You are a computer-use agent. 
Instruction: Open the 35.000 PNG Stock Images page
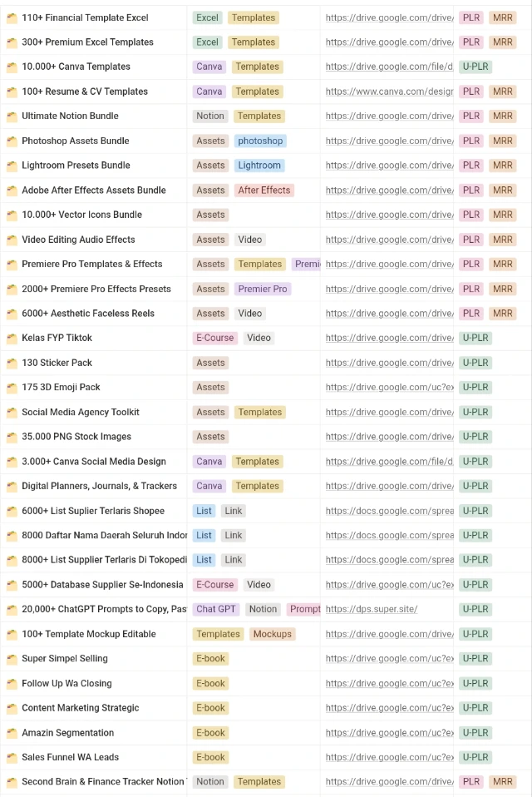[76, 436]
